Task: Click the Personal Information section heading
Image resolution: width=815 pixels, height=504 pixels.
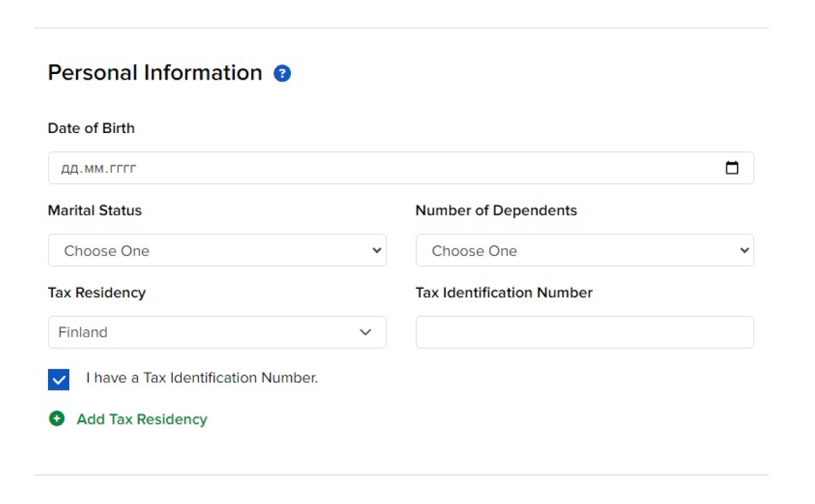Action: [x=154, y=73]
